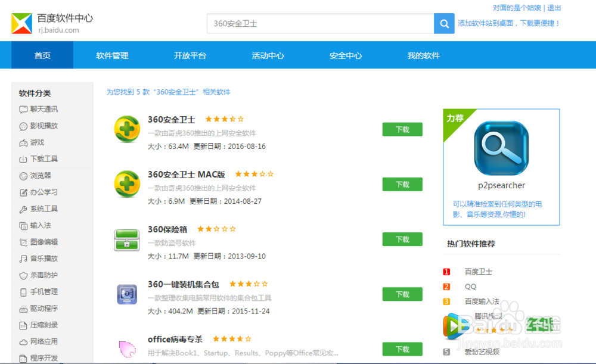Viewport: 596px width, 364px height.
Task: Click the 添加软件站到桌面 link
Action: point(508,23)
